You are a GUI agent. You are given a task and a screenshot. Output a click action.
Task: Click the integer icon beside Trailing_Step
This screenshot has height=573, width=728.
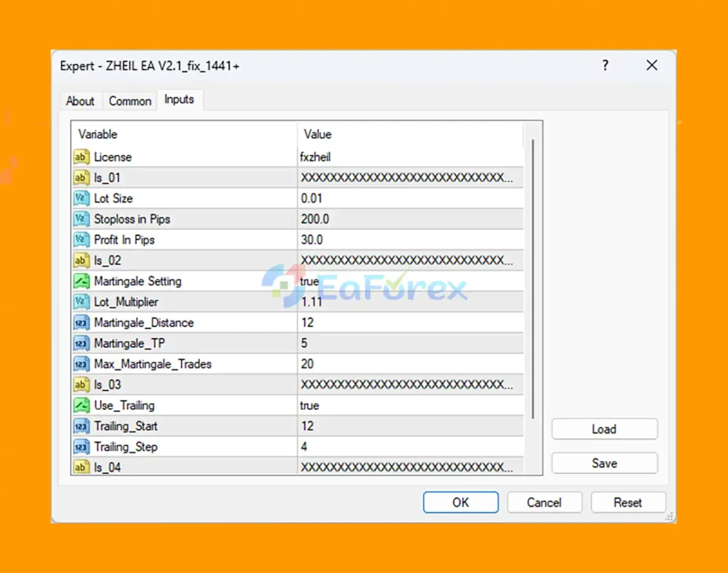coord(81,447)
